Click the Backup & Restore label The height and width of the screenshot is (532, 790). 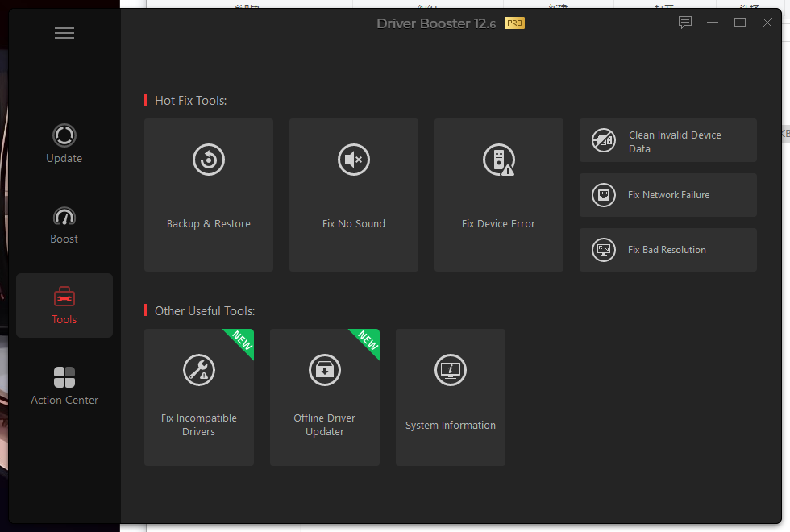[x=209, y=224]
